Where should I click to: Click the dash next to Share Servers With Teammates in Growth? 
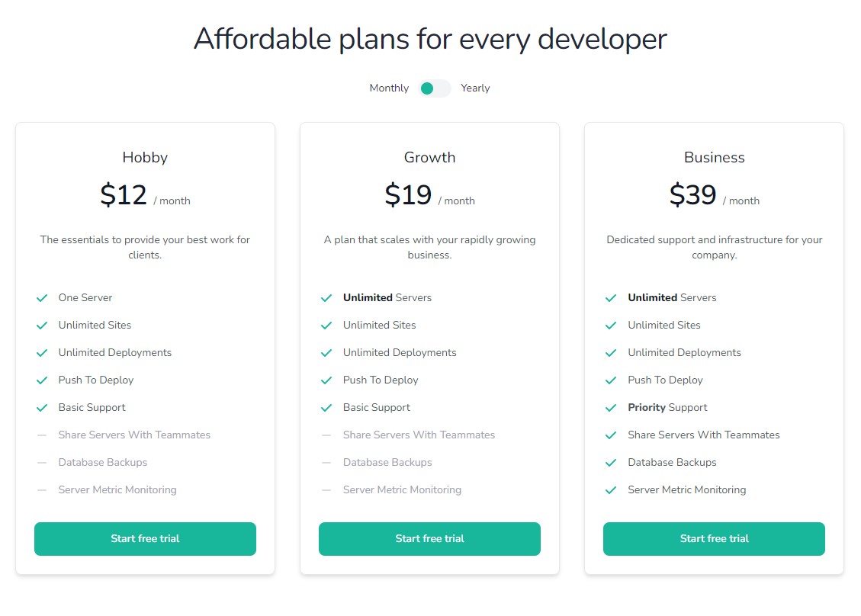pos(327,435)
